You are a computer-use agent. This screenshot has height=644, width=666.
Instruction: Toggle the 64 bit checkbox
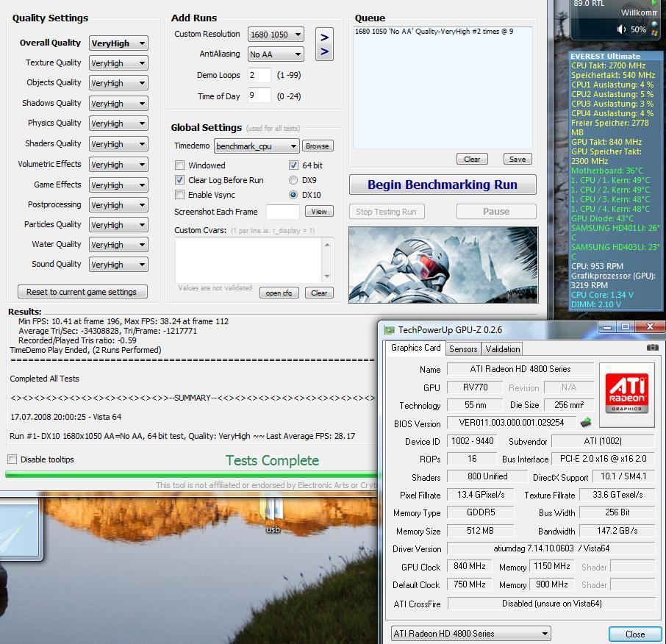pos(293,165)
